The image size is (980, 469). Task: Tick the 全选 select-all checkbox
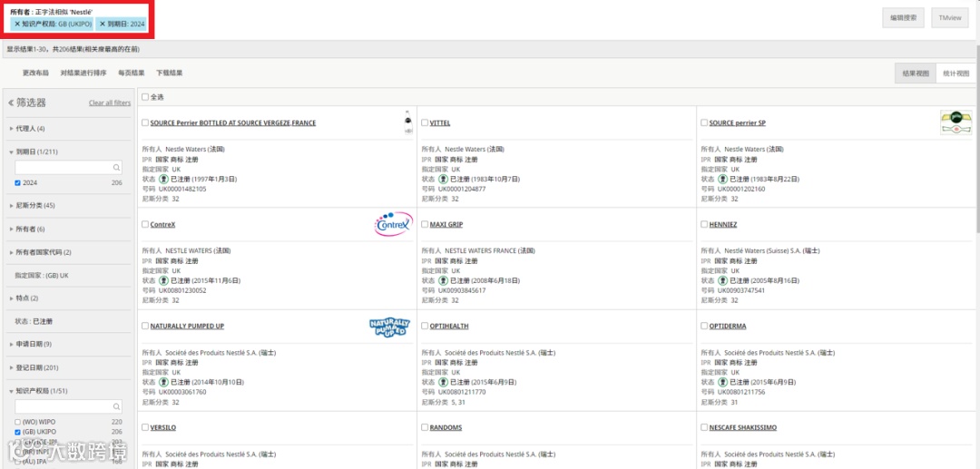(145, 97)
